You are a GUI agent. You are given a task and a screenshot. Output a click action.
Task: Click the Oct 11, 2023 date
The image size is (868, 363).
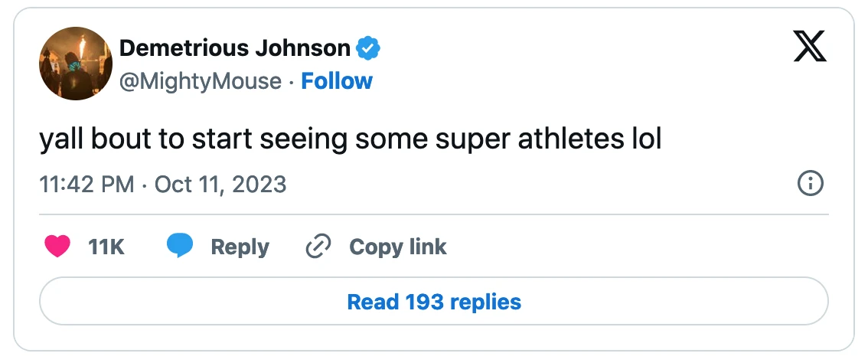(x=220, y=185)
